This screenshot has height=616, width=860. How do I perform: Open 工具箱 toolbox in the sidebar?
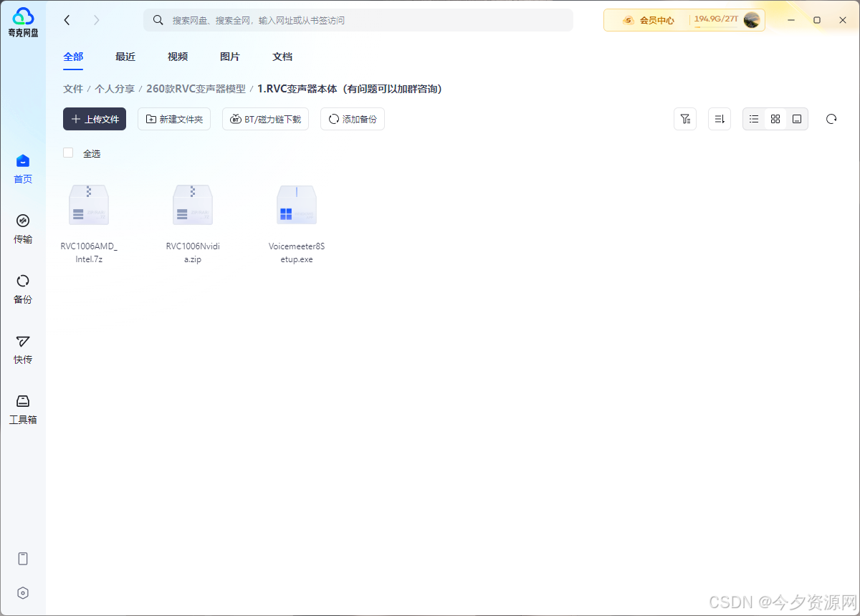click(23, 410)
